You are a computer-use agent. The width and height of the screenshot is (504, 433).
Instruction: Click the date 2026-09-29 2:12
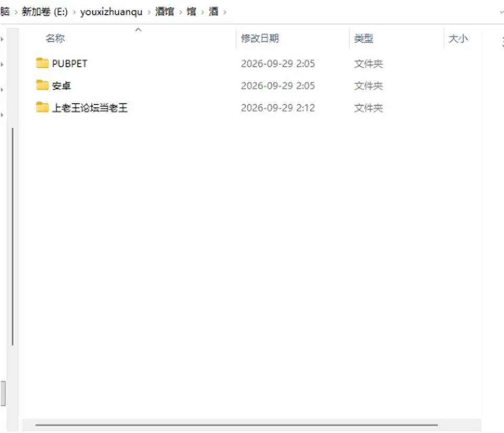(278, 108)
